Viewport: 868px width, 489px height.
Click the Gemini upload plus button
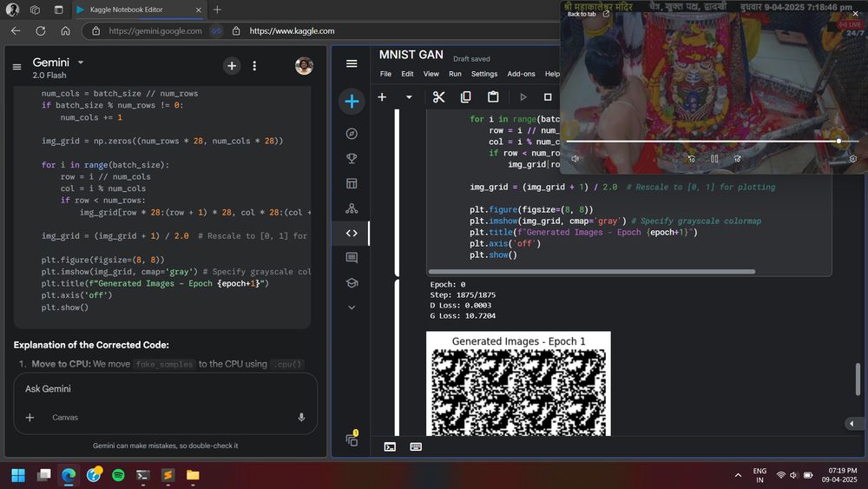pyautogui.click(x=30, y=417)
